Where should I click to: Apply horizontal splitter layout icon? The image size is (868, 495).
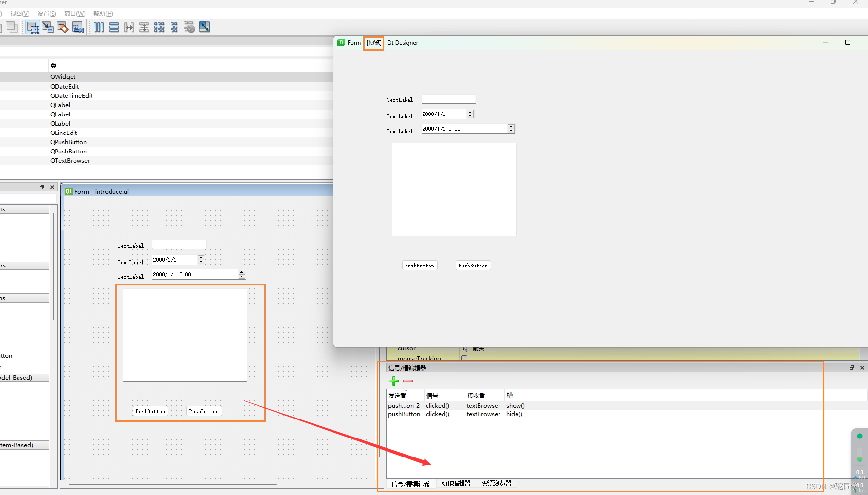[x=129, y=27]
